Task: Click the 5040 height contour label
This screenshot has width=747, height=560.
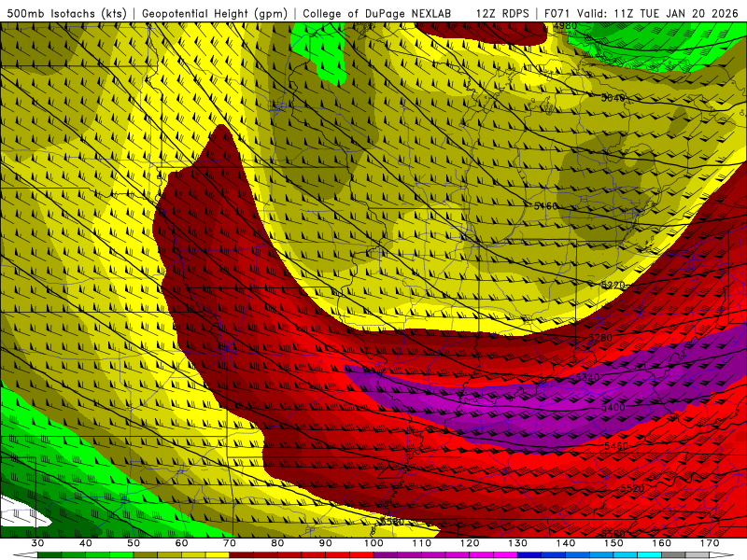Action: pyautogui.click(x=613, y=98)
